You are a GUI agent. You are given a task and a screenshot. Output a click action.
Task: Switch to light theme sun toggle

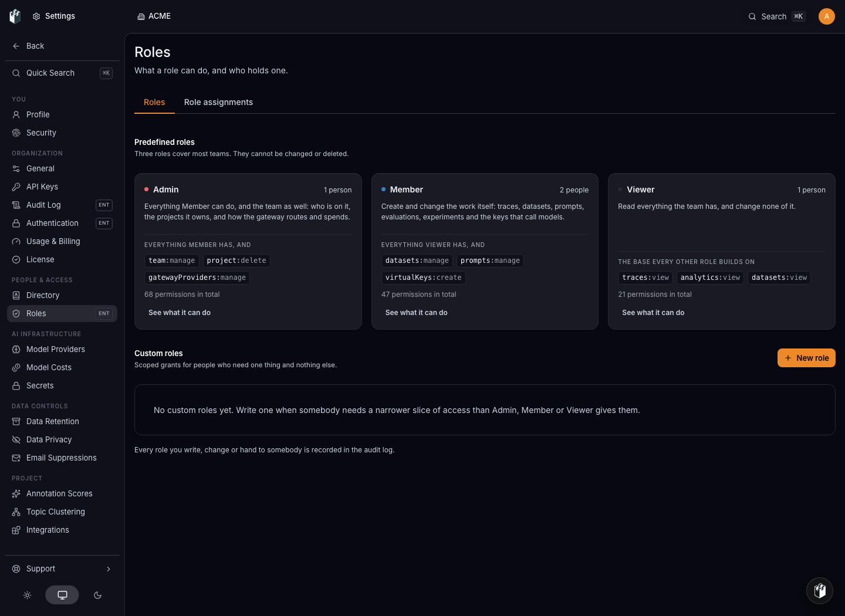pos(27,595)
